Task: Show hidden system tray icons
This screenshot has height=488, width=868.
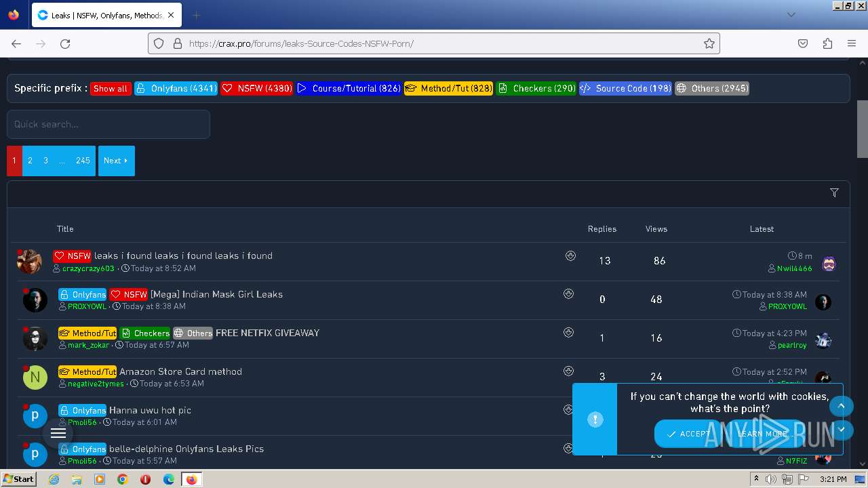Action: click(x=756, y=479)
